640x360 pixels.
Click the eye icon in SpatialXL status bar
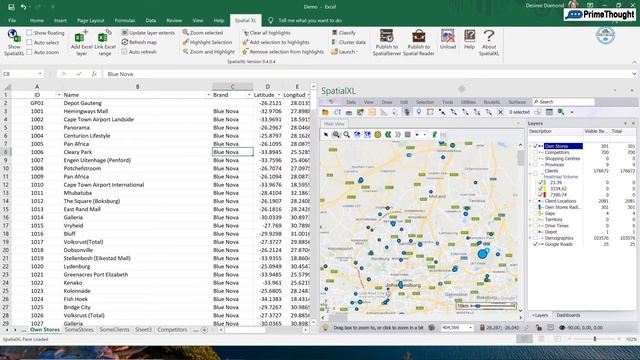coord(562,327)
